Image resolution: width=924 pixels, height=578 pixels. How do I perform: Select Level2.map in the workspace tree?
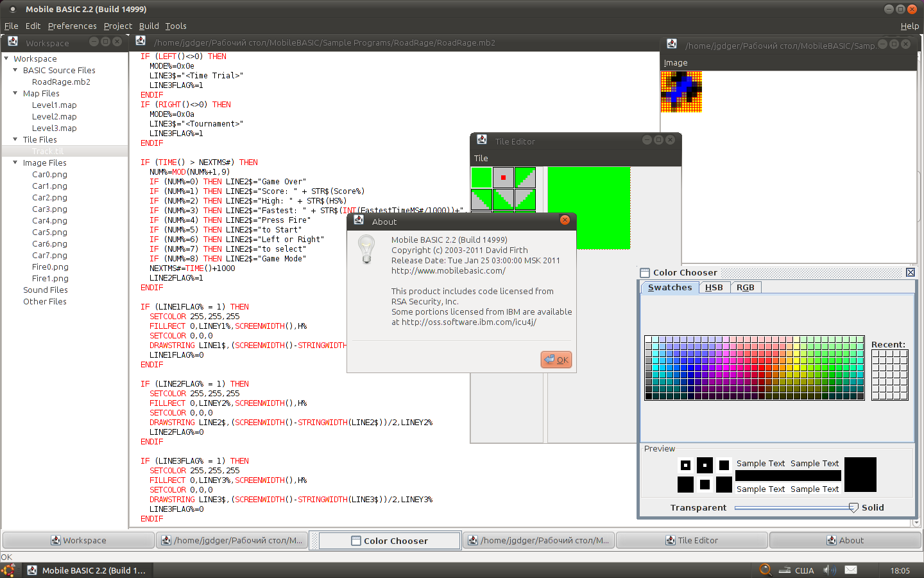(x=54, y=116)
